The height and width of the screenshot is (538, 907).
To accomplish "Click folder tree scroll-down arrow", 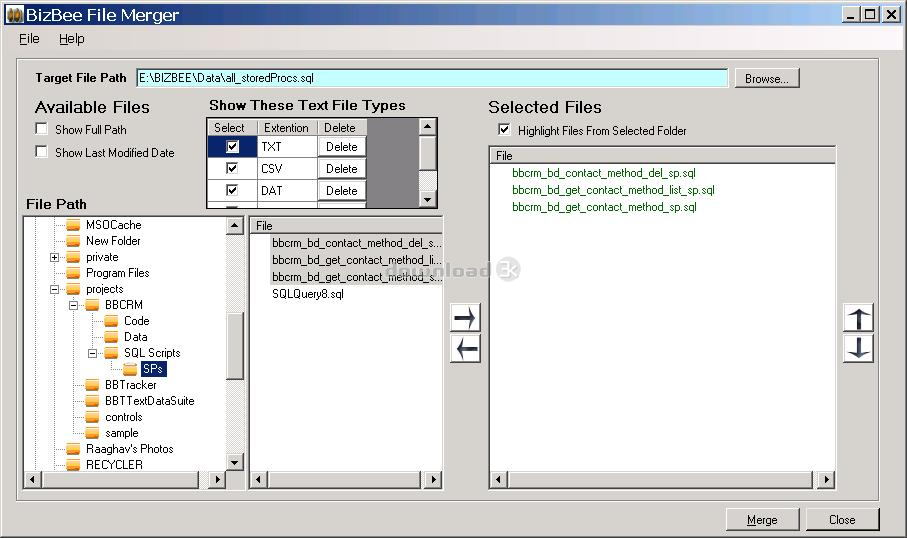I will coord(234,462).
